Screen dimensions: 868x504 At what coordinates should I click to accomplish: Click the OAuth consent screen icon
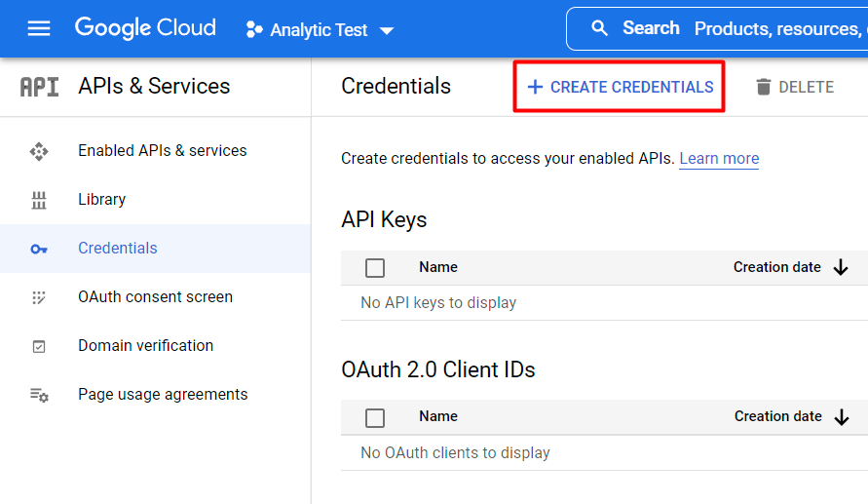point(39,297)
